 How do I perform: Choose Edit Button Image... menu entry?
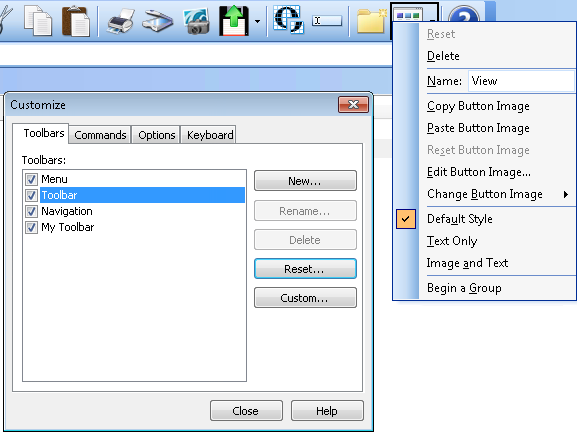(x=479, y=172)
